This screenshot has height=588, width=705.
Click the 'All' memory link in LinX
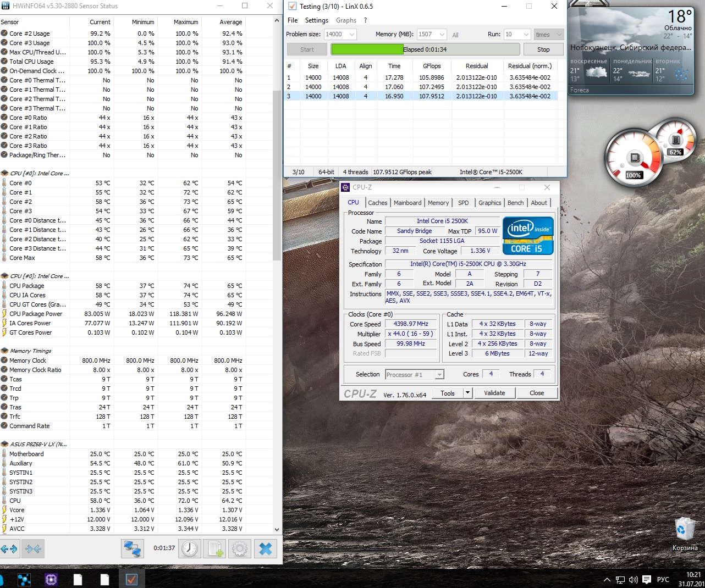pyautogui.click(x=455, y=35)
